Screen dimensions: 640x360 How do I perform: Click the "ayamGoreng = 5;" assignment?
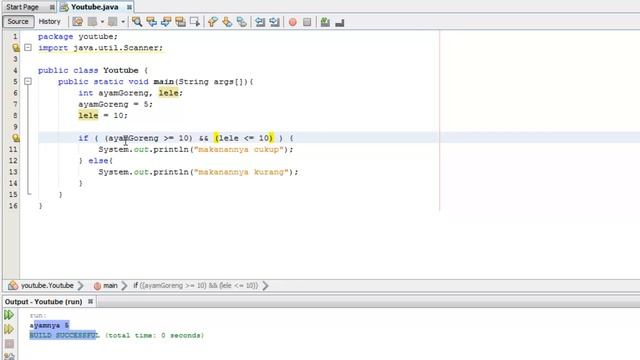point(116,104)
